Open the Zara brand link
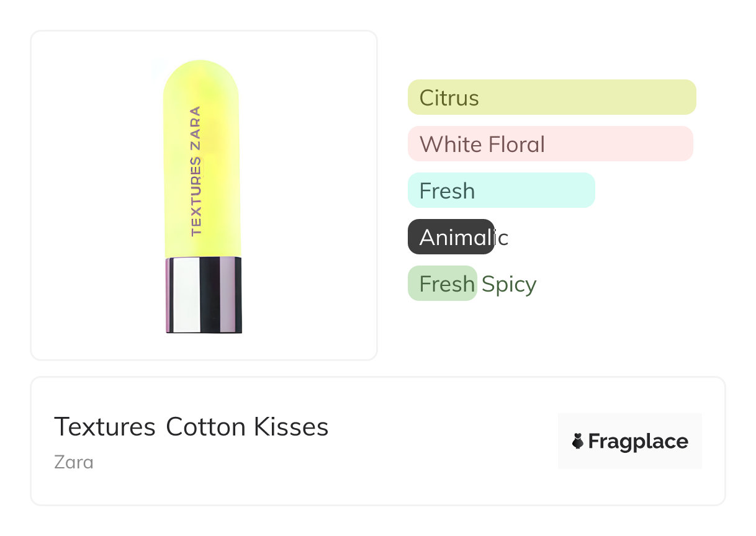 [74, 462]
